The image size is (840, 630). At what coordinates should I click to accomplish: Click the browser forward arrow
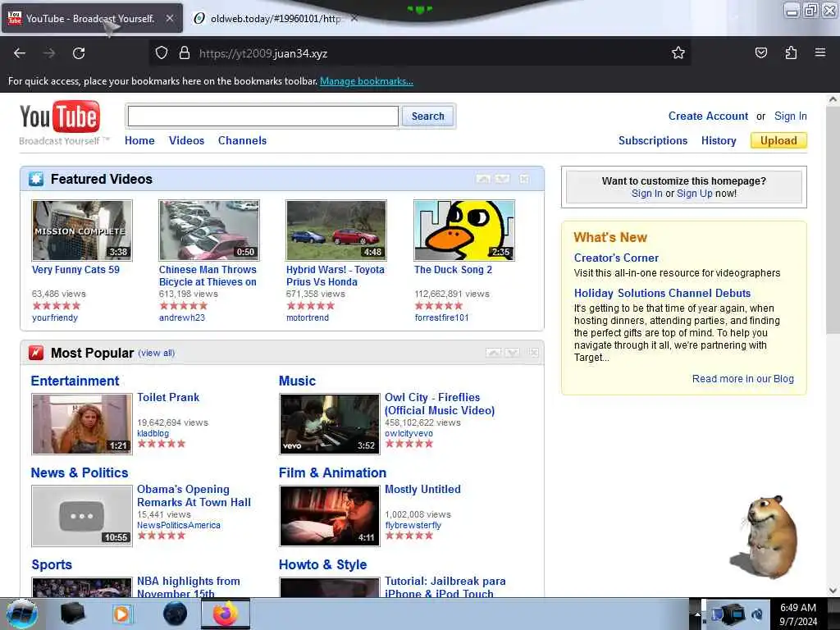pyautogui.click(x=49, y=53)
